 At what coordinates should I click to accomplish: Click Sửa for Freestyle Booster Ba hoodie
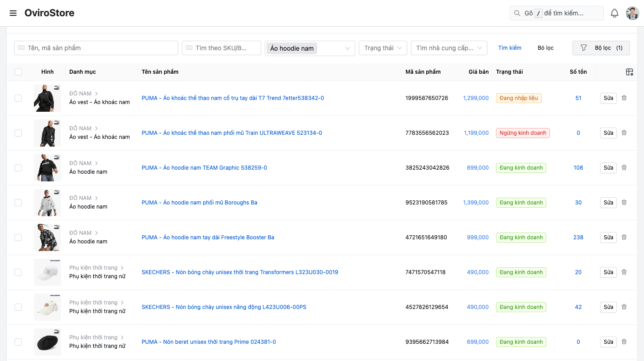point(608,237)
